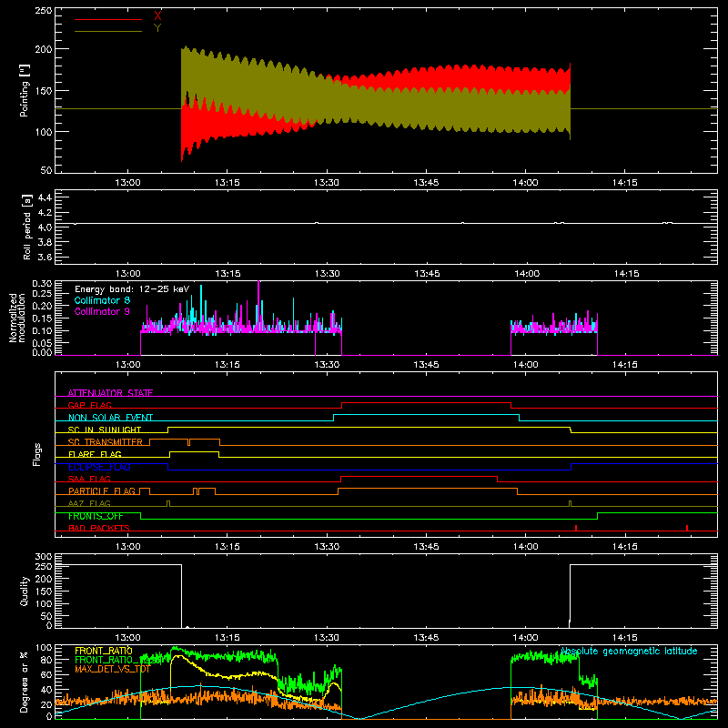Screen dimensions: 728x728
Task: Select the BAD_PACKETS flag label
Action: [x=99, y=528]
